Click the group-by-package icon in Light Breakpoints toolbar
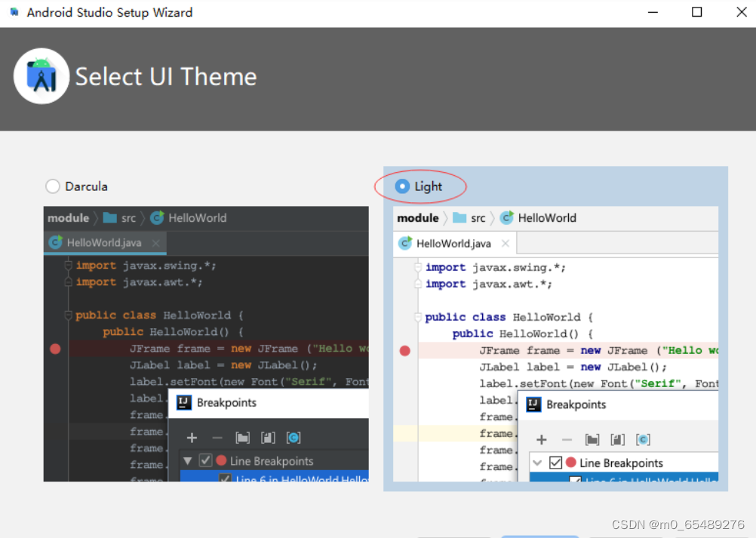The image size is (756, 538). coord(592,440)
